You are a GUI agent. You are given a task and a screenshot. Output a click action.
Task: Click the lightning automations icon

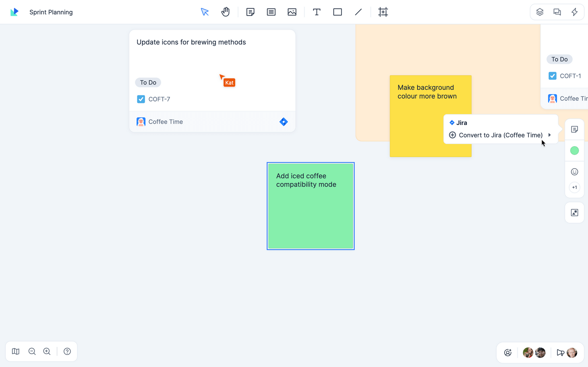pos(575,12)
